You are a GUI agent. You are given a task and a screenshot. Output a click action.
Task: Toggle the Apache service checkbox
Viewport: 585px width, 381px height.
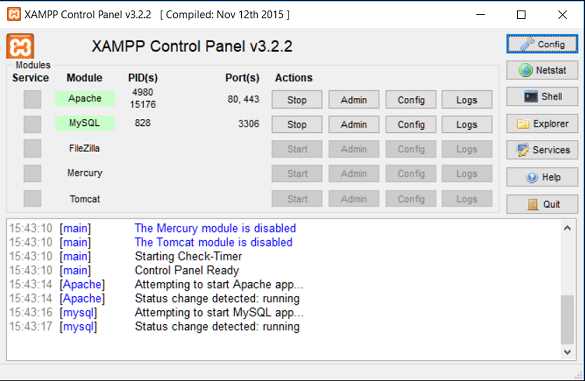coord(32,99)
